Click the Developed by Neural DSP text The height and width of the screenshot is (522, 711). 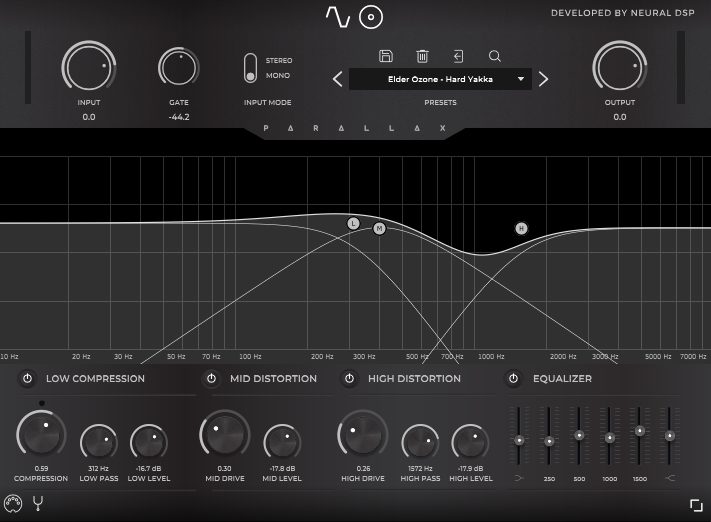(x=623, y=13)
